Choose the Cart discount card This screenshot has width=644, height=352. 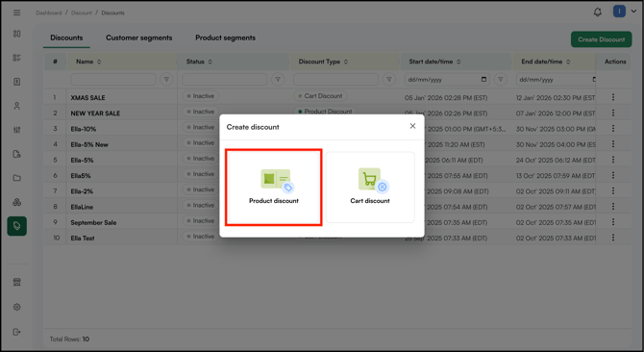pyautogui.click(x=370, y=188)
